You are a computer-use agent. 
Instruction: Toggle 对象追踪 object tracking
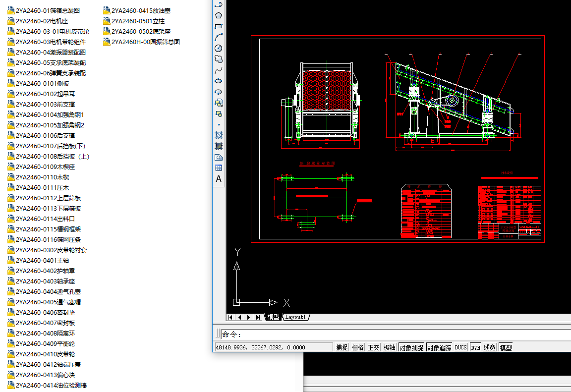click(x=439, y=347)
